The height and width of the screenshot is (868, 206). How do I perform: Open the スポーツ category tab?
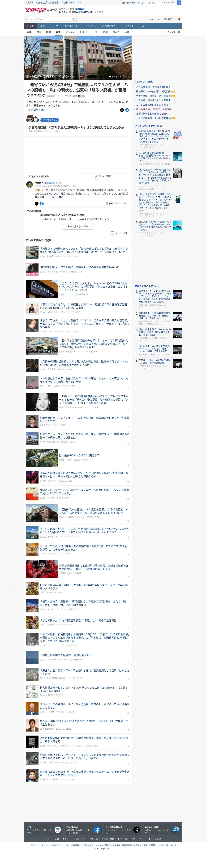(84, 32)
